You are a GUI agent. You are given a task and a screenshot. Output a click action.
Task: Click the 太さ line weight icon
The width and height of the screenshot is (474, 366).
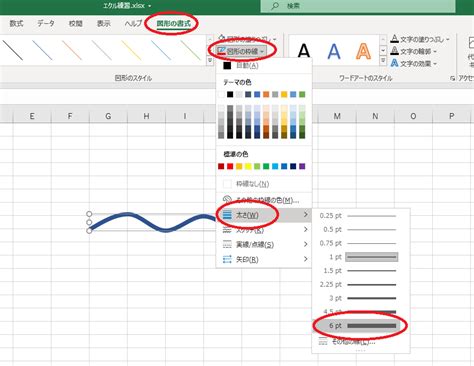pos(227,215)
